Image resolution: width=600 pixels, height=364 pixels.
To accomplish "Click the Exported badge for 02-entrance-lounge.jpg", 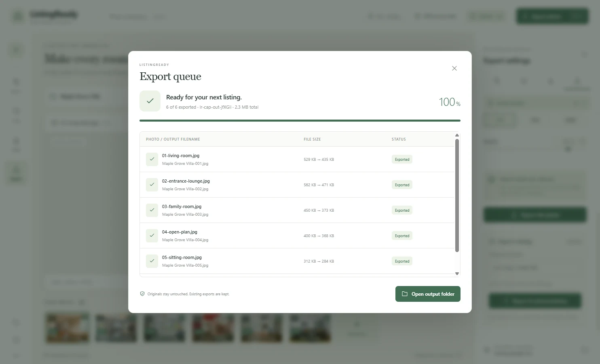I will tap(402, 185).
